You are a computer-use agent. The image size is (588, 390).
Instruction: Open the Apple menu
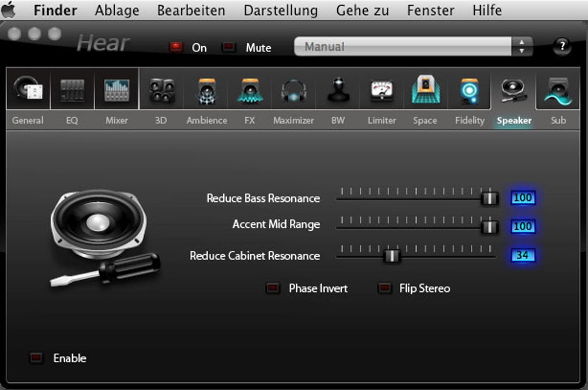tap(8, 10)
